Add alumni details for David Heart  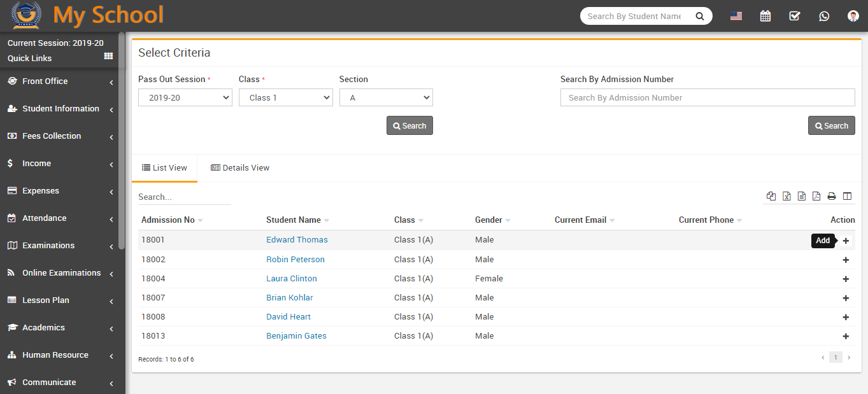point(846,317)
